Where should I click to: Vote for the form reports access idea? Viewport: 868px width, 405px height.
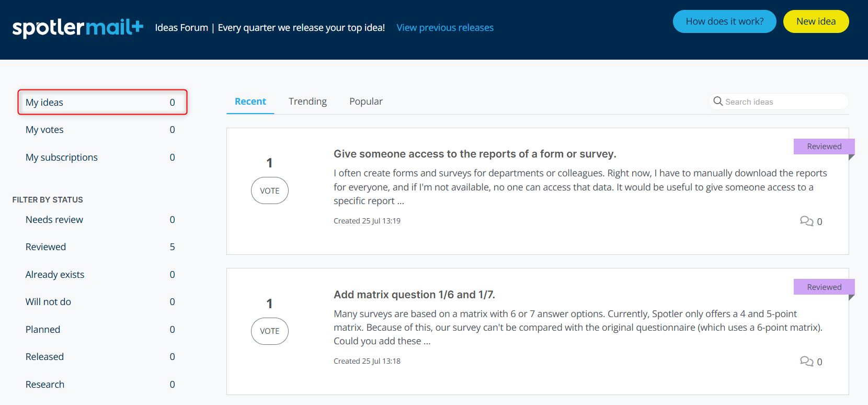pos(269,190)
